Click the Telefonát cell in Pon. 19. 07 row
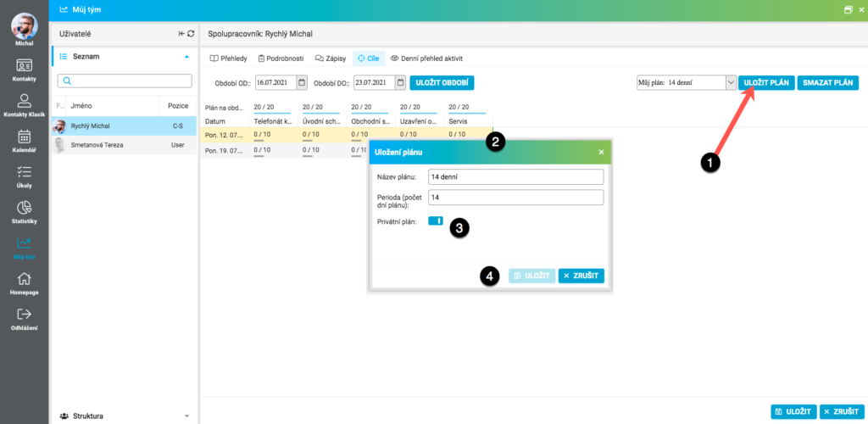 pyautogui.click(x=274, y=151)
